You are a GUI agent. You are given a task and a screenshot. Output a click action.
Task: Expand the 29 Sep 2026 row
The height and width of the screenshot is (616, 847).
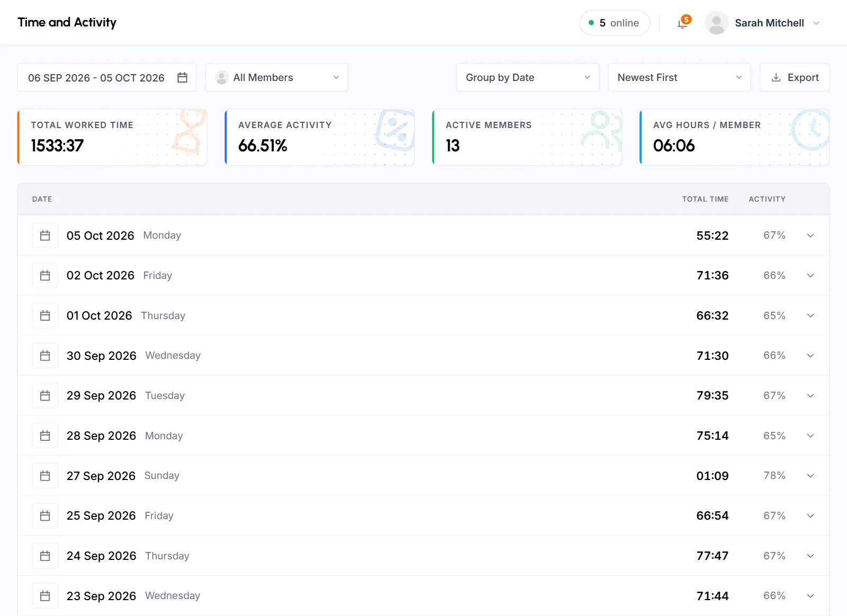pyautogui.click(x=810, y=396)
